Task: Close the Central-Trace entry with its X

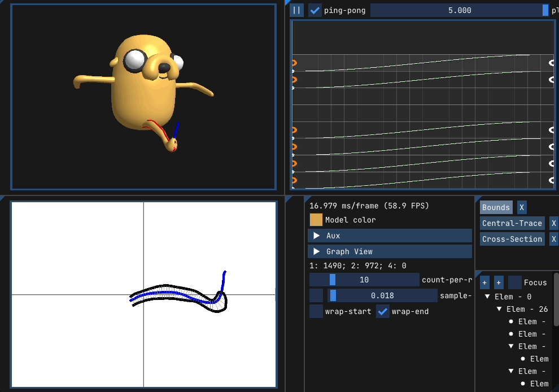Action: click(554, 223)
